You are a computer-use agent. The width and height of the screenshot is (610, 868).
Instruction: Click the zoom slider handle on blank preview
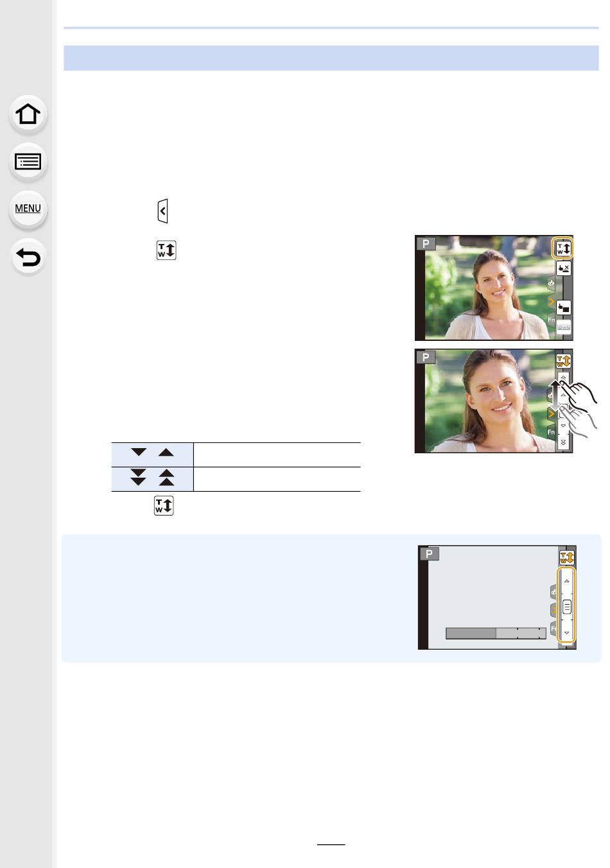click(567, 607)
